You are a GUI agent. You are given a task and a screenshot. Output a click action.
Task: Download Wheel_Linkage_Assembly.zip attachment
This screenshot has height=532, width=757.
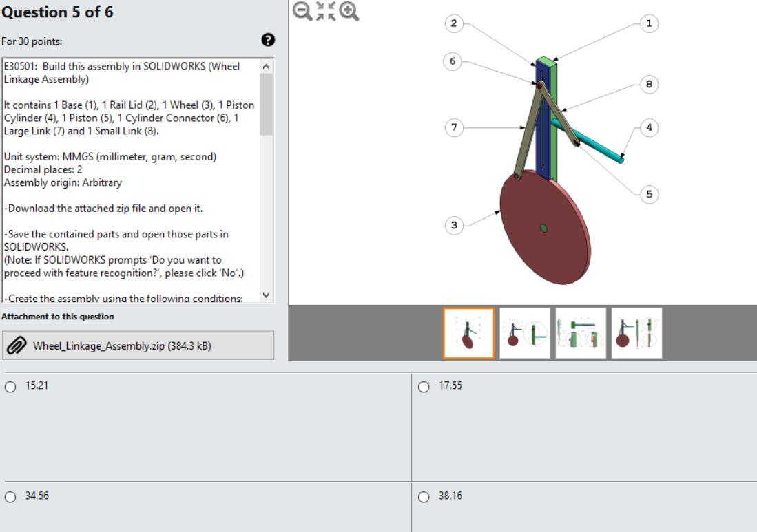pyautogui.click(x=138, y=345)
